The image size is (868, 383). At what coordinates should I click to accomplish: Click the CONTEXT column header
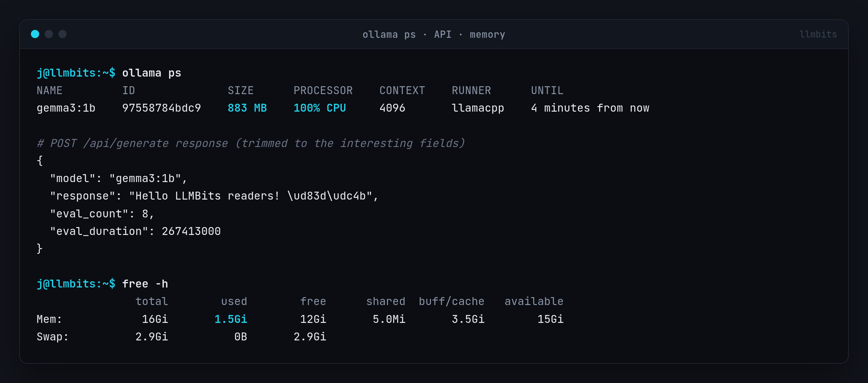[x=402, y=90]
